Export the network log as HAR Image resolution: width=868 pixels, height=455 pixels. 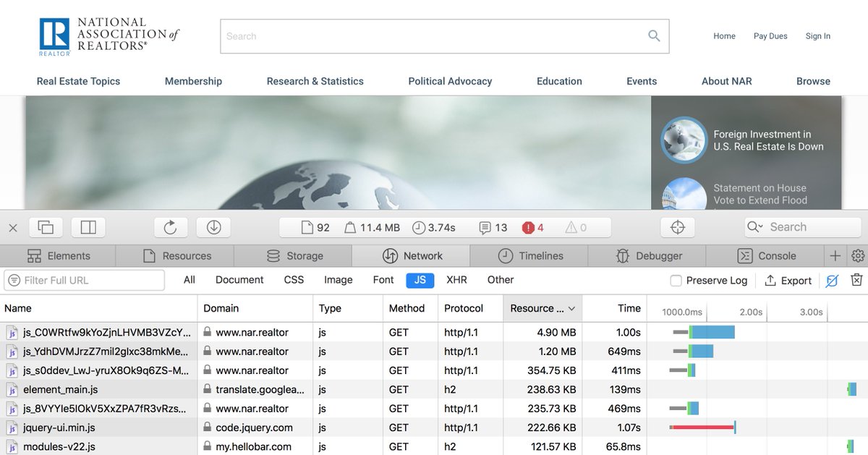coord(788,281)
